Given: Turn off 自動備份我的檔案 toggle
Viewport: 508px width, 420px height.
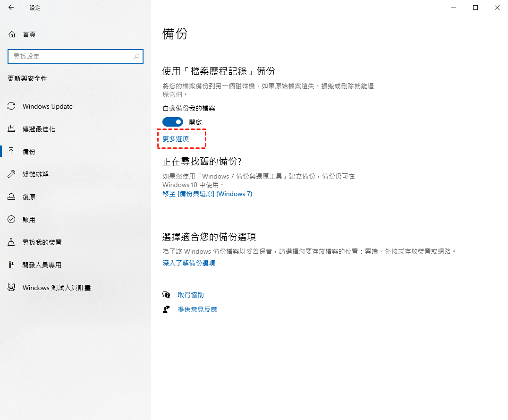Looking at the screenshot, I should pos(172,122).
